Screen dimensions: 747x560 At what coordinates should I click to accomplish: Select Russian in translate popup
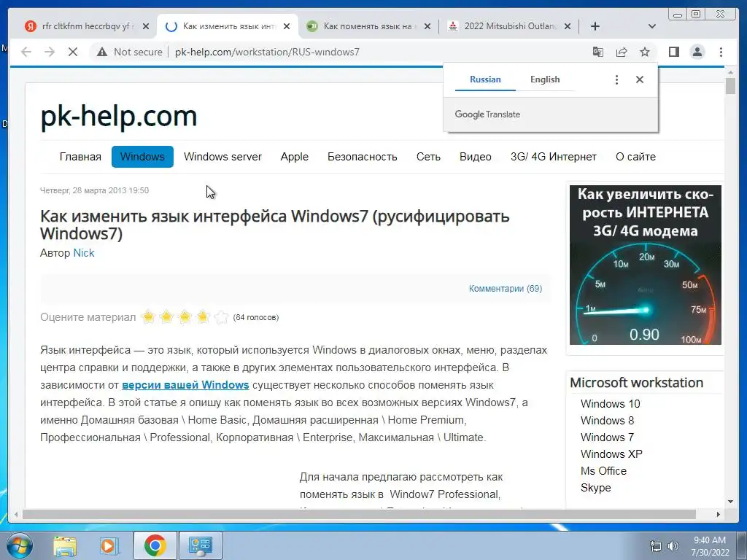coord(485,79)
